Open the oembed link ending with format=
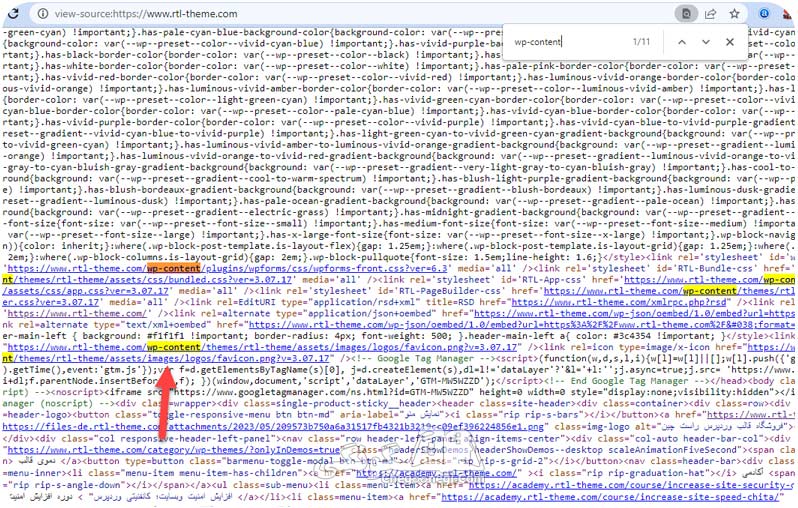 (x=522, y=324)
